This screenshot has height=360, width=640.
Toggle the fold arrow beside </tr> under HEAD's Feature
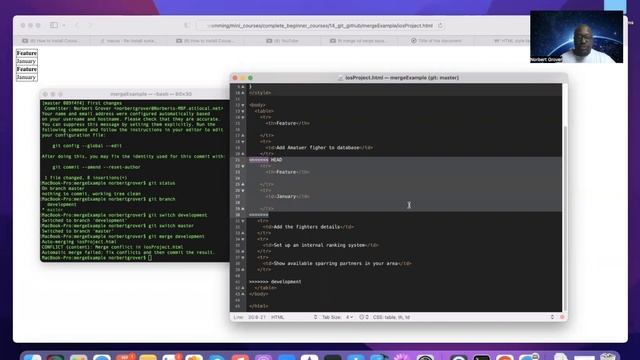[x=243, y=184]
